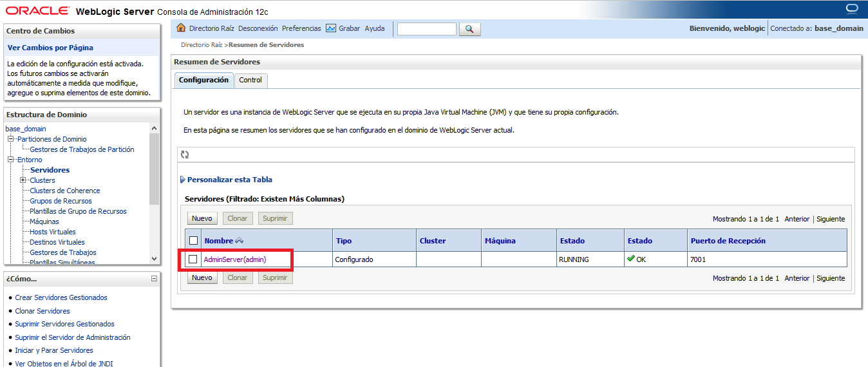Click Desconexión to log out
Viewport: 868px width, 367px height.
point(258,28)
